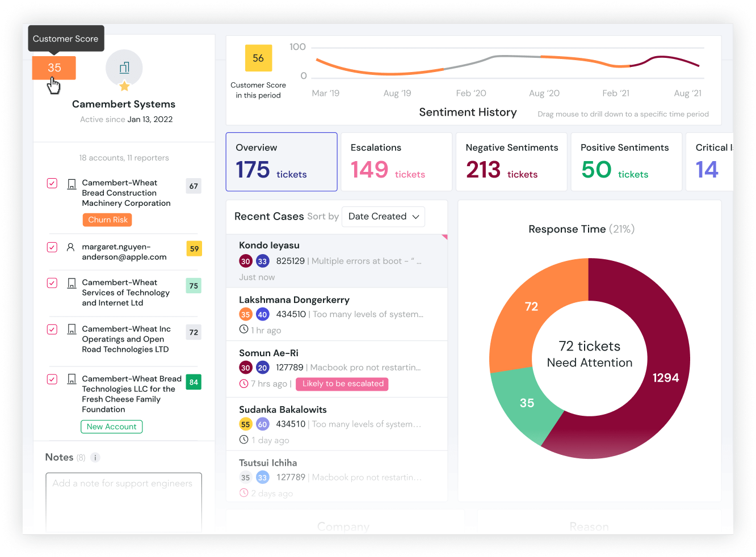Click person icon beside margaret.nguyen-anderson@apple.com
Viewport: 756px width, 557px height.
(70, 247)
